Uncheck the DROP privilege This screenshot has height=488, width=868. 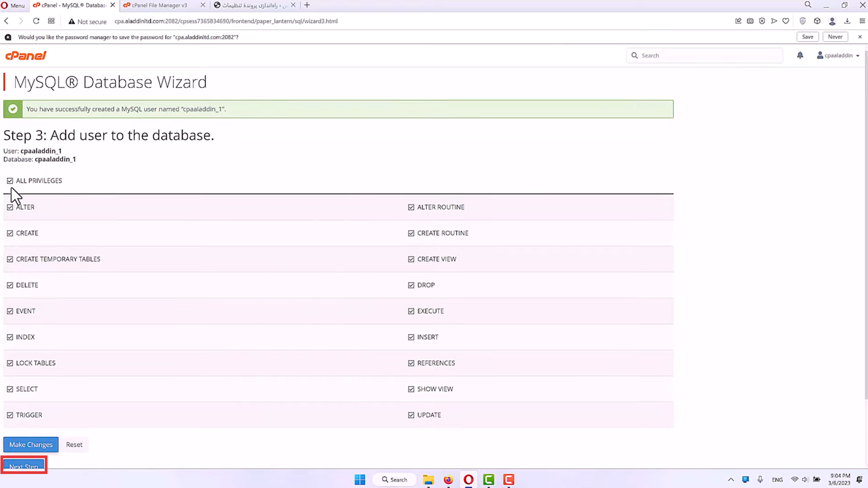coord(411,285)
